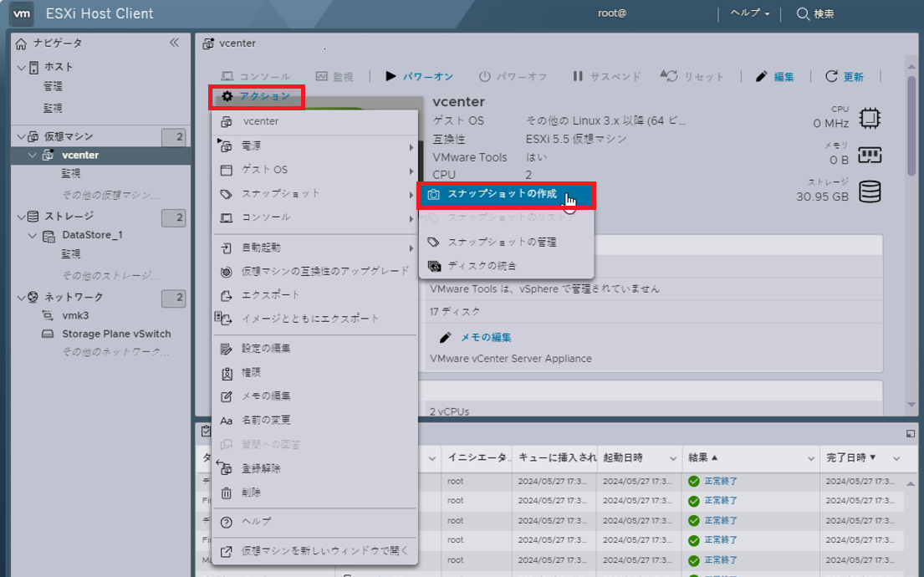Viewport: 924px width, 577px height.
Task: ストレージツリーのDataStore_1を折りたたむ
Action: [31, 235]
